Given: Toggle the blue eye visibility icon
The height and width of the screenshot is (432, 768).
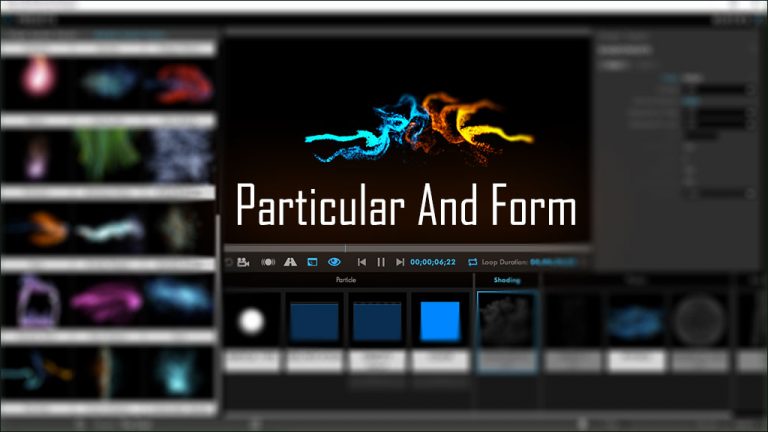Looking at the screenshot, I should pos(334,262).
